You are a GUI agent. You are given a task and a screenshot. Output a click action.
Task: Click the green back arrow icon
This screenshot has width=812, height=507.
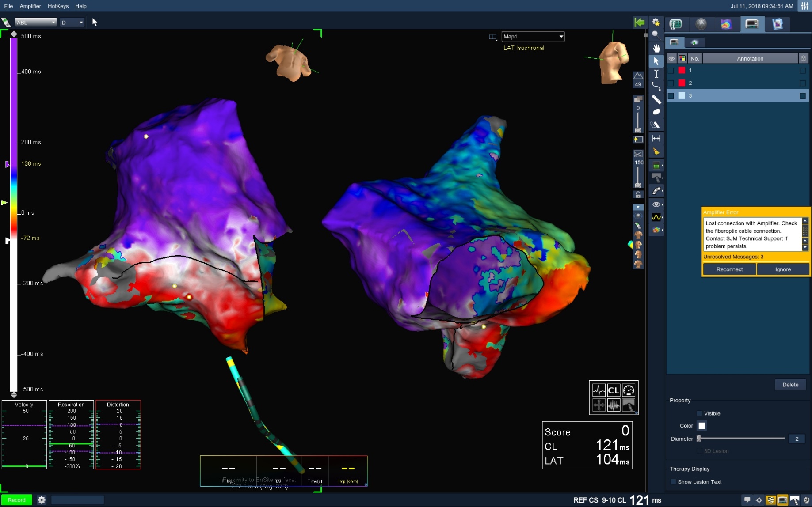point(639,23)
